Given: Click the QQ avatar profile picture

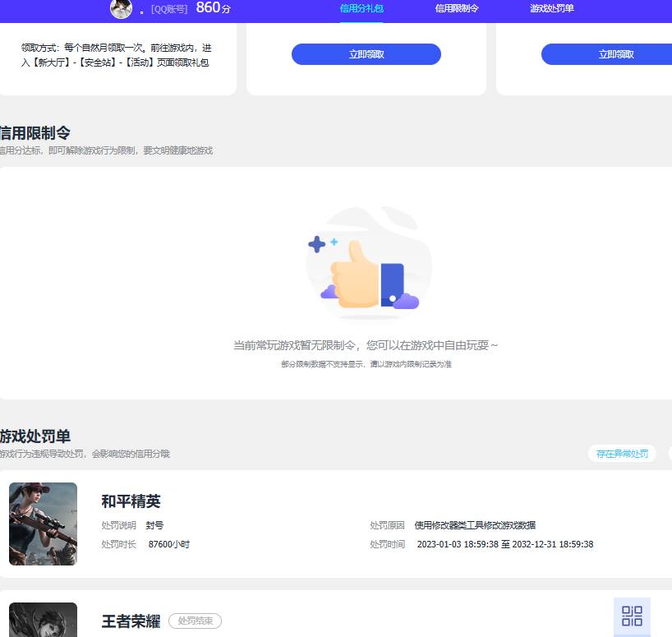Looking at the screenshot, I should (121, 10).
